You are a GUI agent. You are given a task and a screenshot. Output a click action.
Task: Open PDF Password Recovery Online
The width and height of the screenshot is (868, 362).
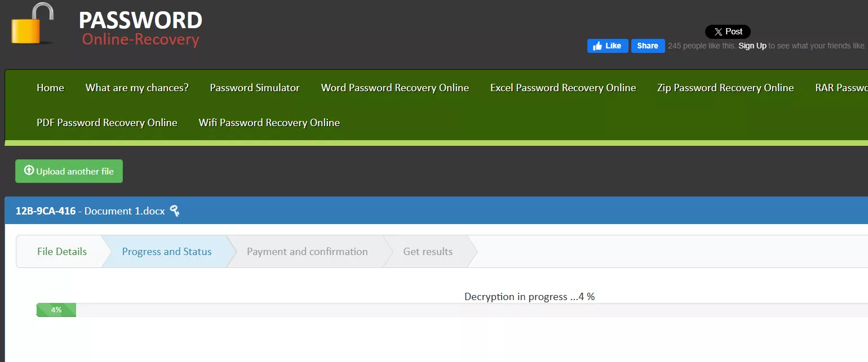tap(107, 123)
